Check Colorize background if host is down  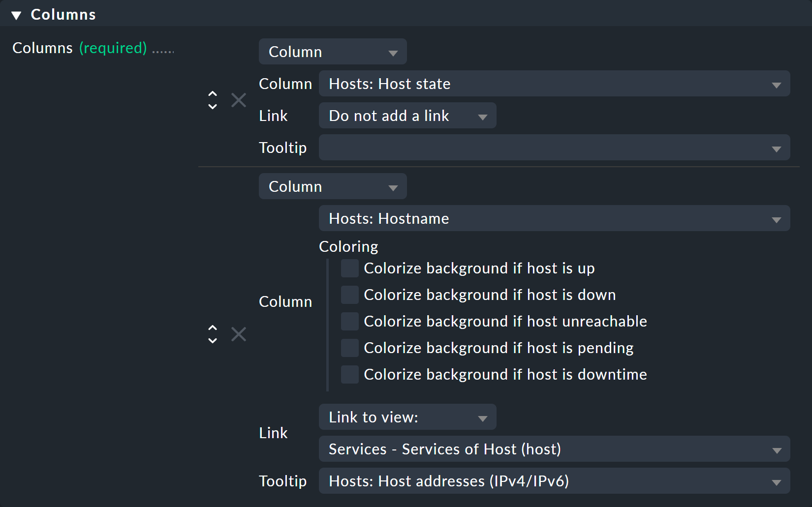point(349,295)
